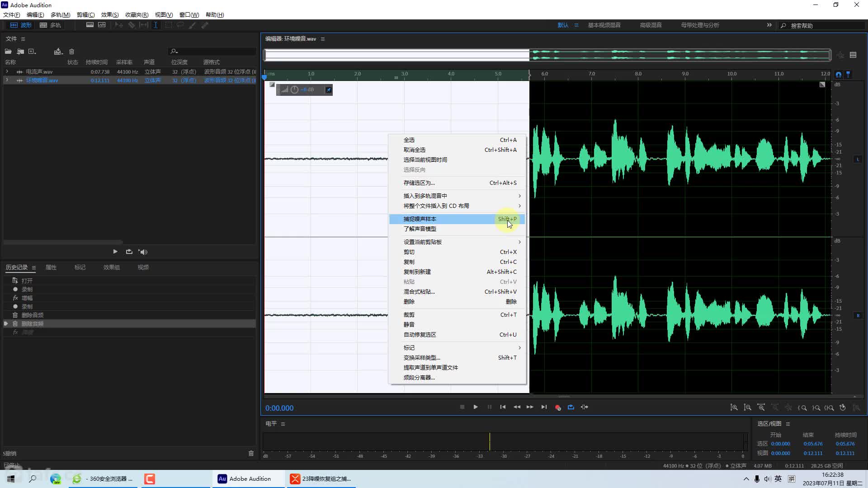
Task: Click Zoom In (Time) icon
Action: [x=761, y=408]
